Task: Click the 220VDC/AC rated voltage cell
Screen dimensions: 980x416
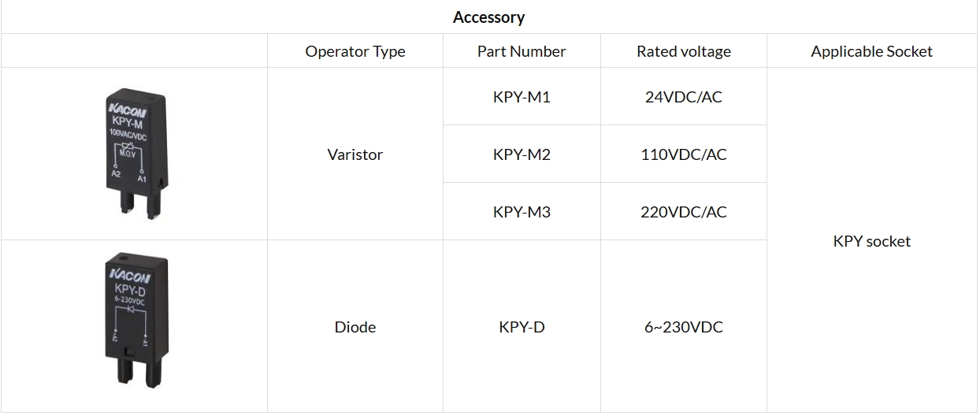Action: pos(684,212)
